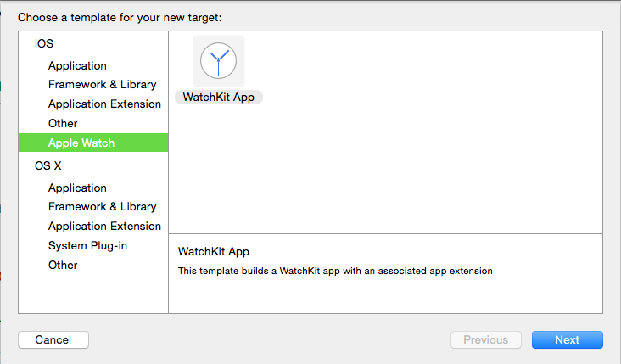Open Application Extension under OS X
Screen dimensions: 621x364
[x=104, y=226]
